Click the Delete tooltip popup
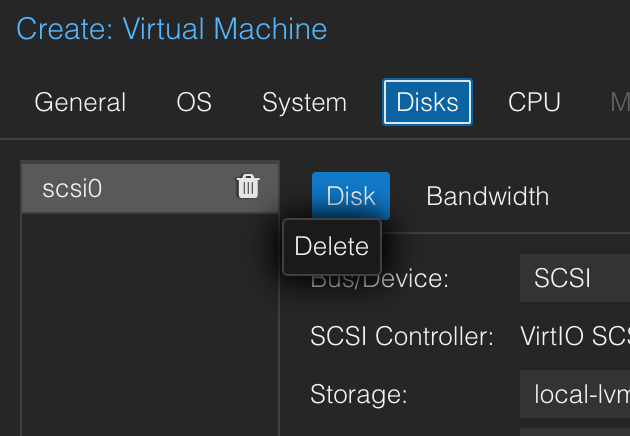630x436 pixels. point(331,247)
